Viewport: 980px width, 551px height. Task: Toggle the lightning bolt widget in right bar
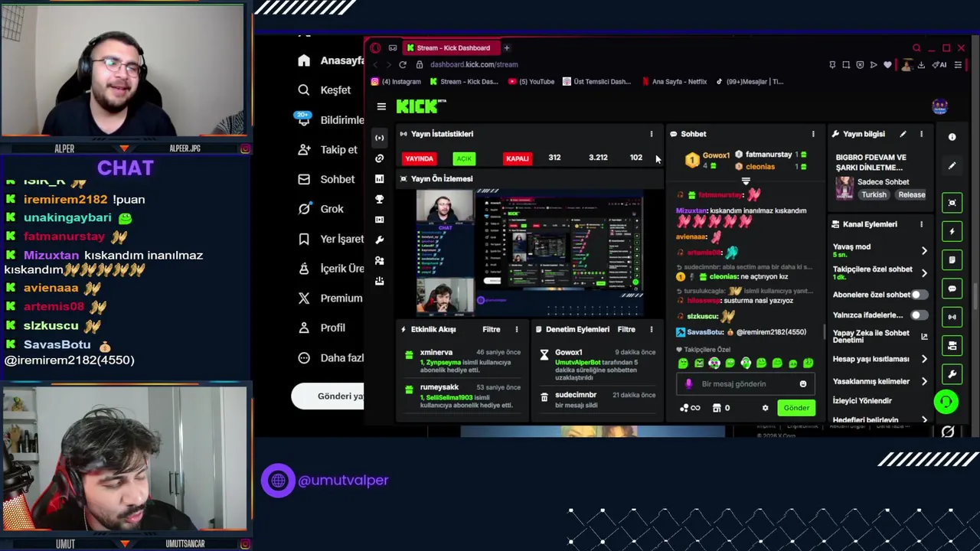pyautogui.click(x=952, y=231)
